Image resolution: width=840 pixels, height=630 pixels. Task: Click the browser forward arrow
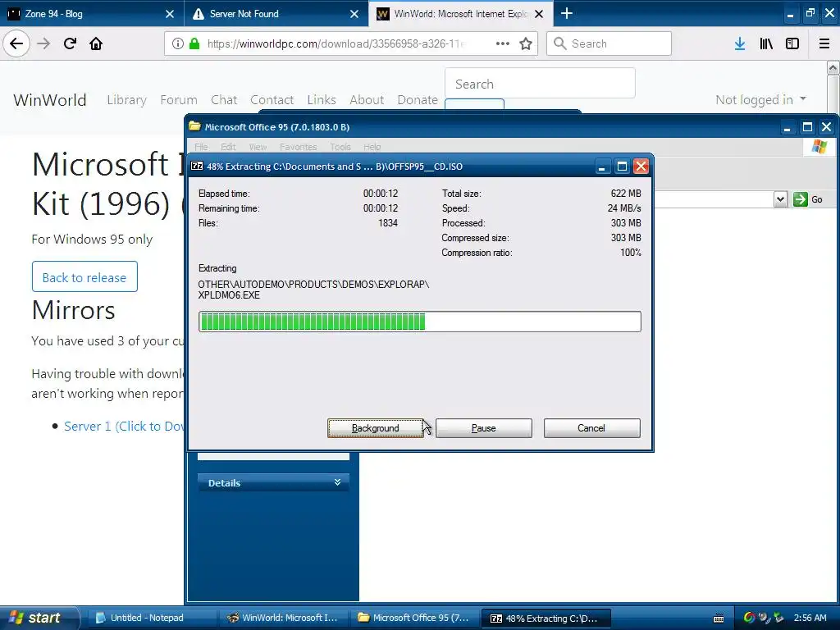click(x=44, y=43)
